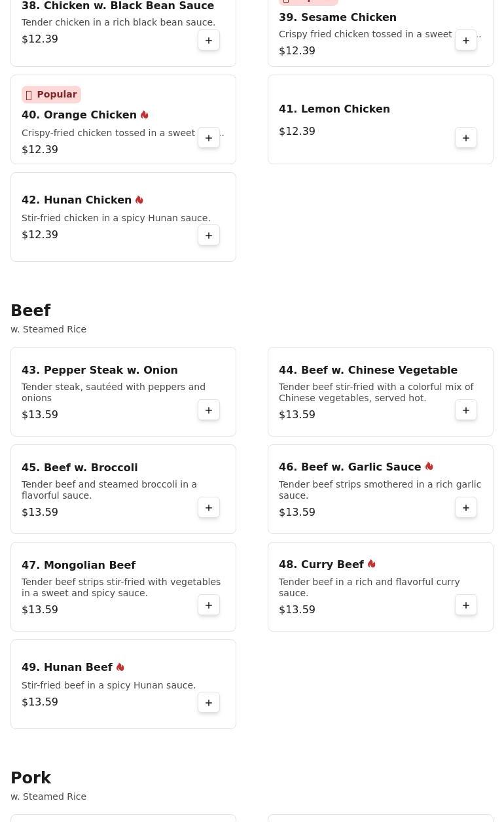Viewport: 504px width, 822px height.
Task: Add Orange Chicken to cart
Action: click(x=209, y=138)
